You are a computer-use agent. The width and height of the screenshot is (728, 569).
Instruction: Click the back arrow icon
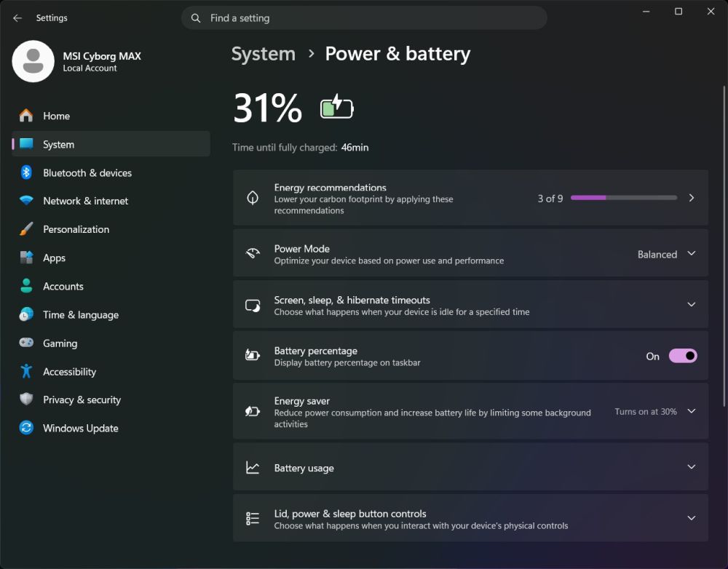point(17,18)
